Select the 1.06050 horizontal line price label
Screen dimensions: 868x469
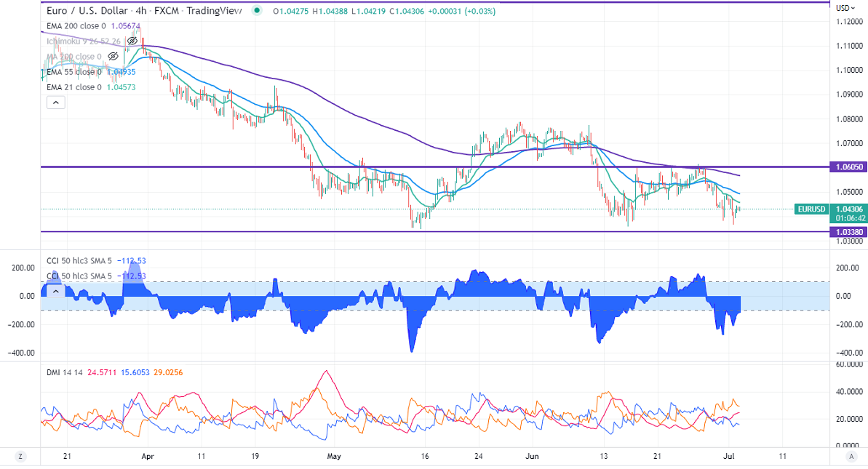(848, 167)
